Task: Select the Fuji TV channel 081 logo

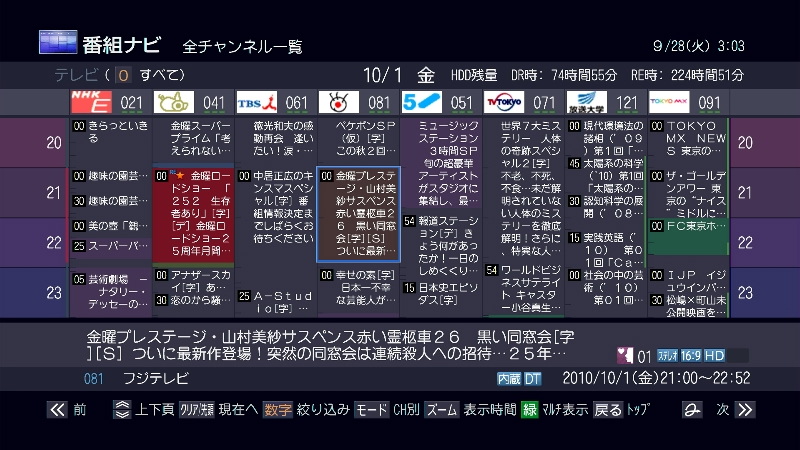Action: pos(339,102)
